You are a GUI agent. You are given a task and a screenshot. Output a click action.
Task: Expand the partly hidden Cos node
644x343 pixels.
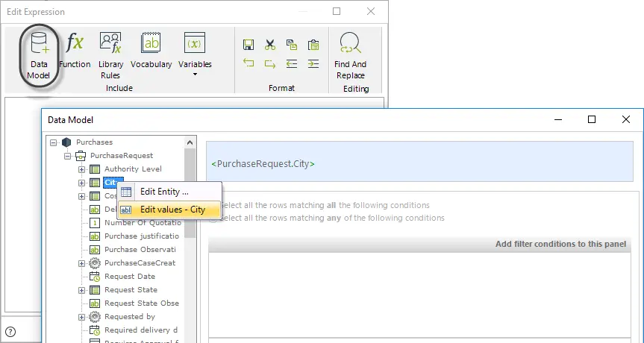(82, 196)
